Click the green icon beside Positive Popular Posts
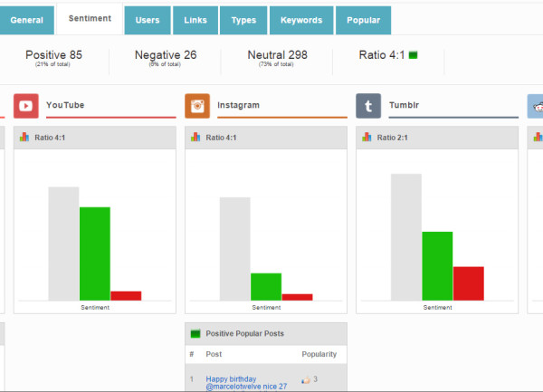This screenshot has height=392, width=543. [195, 333]
